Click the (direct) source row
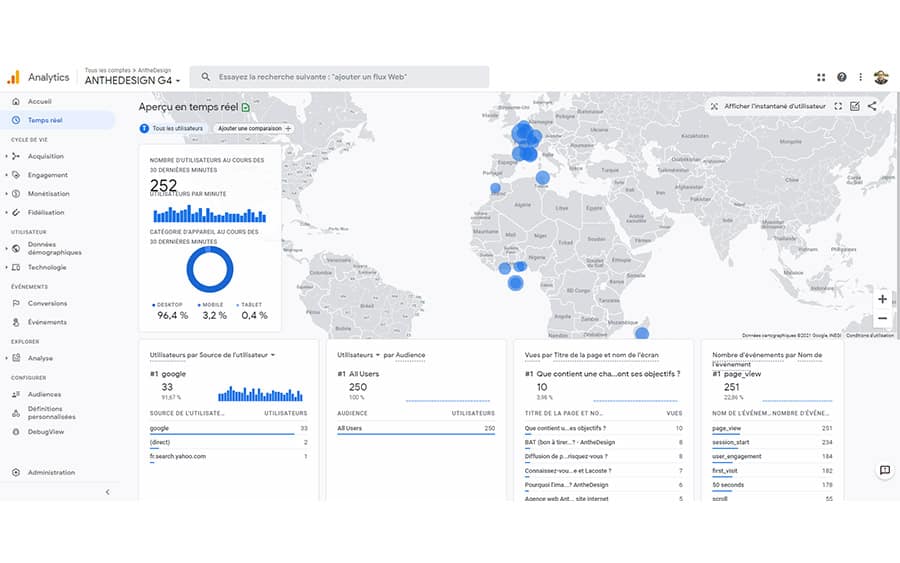The width and height of the screenshot is (900, 563). click(x=228, y=442)
